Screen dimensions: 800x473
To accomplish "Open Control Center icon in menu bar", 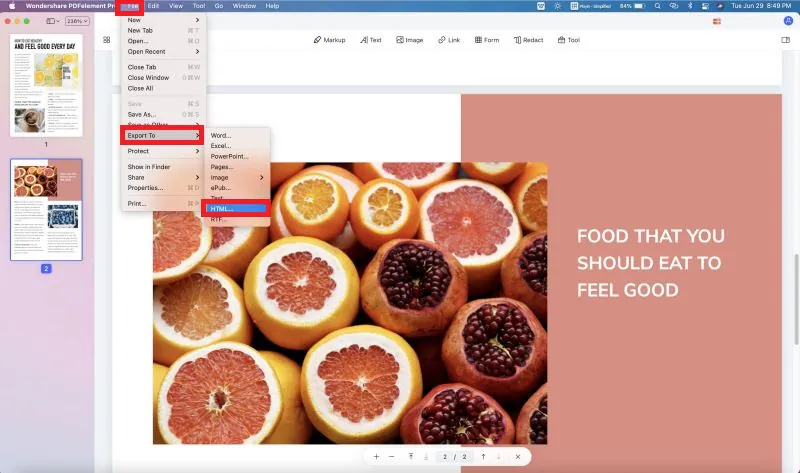I will click(x=706, y=6).
